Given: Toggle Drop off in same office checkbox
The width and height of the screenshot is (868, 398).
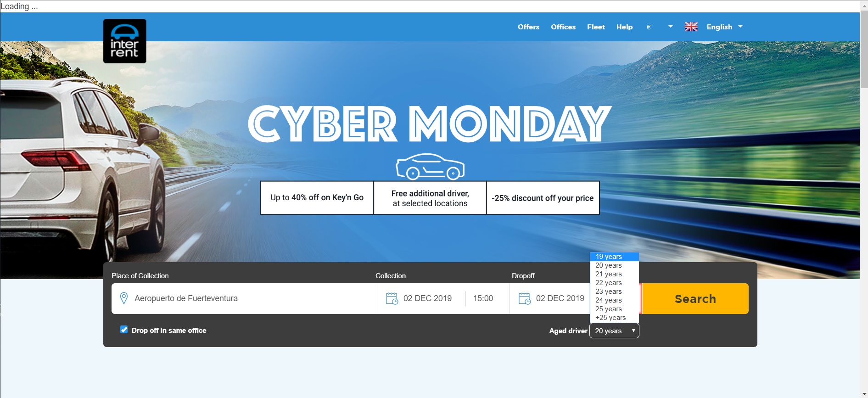Looking at the screenshot, I should pos(124,330).
